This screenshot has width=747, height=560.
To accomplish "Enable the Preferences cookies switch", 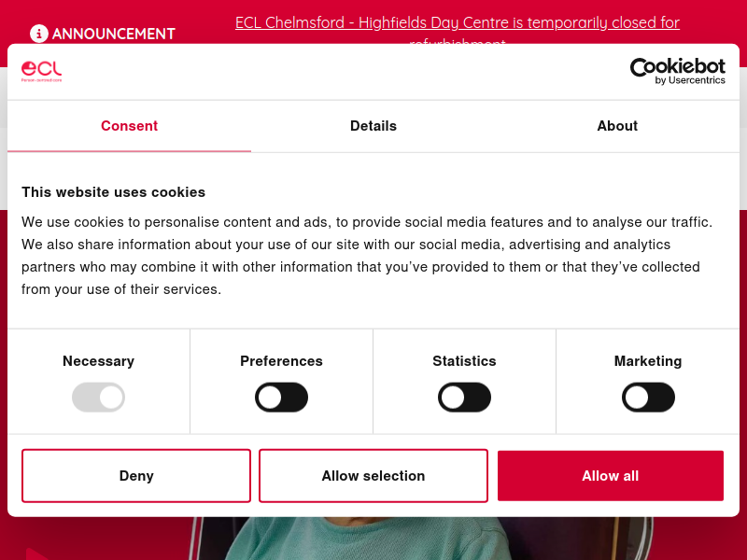I will [x=282, y=398].
